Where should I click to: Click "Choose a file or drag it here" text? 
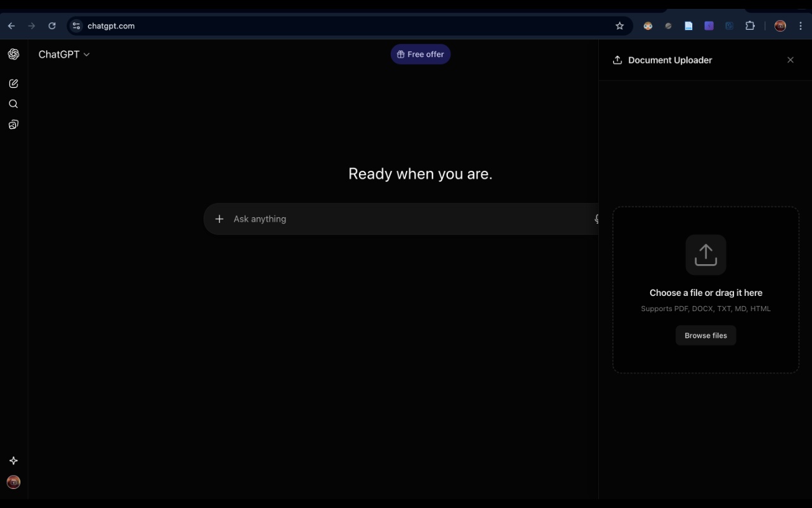tap(706, 293)
